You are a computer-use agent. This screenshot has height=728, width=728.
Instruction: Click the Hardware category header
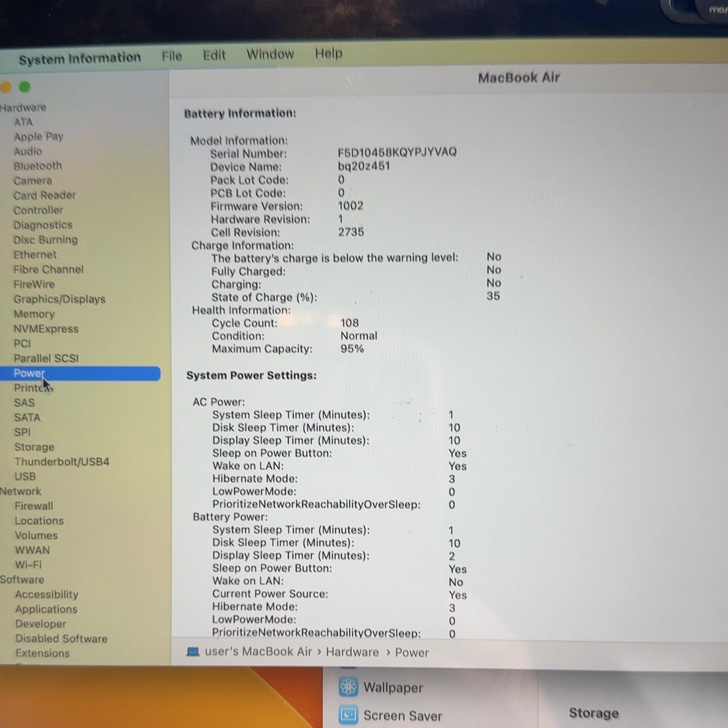point(23,108)
